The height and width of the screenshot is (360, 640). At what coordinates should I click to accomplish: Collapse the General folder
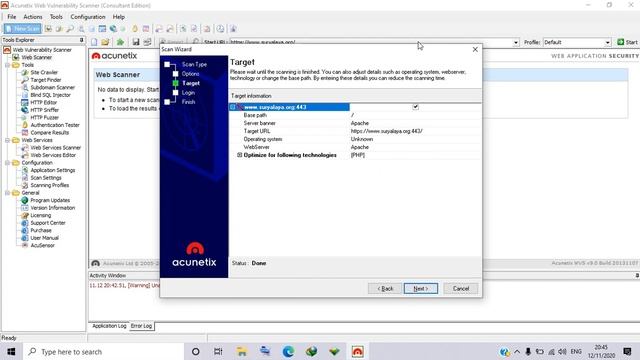pyautogui.click(x=7, y=193)
